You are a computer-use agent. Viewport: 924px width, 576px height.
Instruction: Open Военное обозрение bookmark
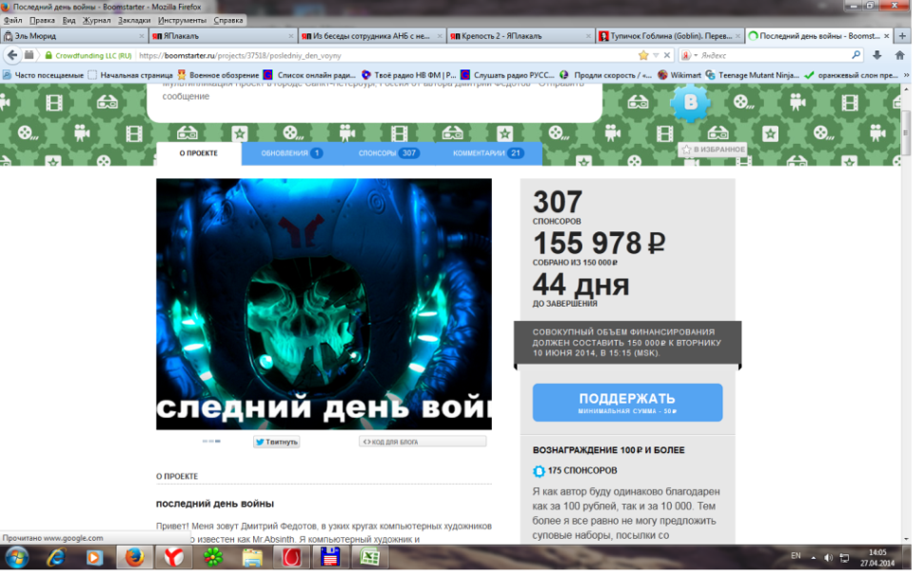pos(218,75)
